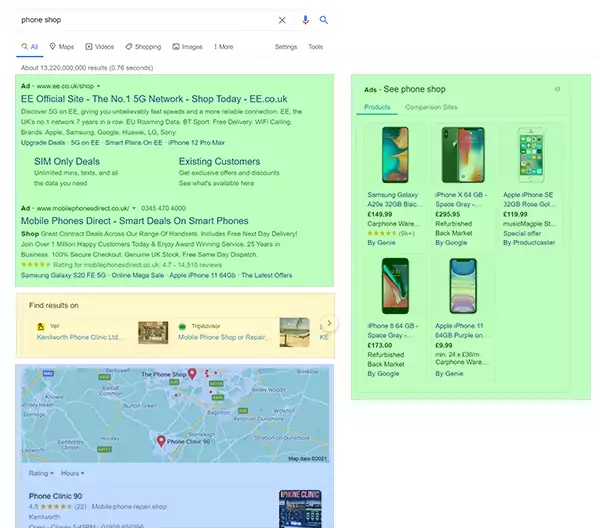
Task: Open the More search options menu
Action: click(x=223, y=47)
